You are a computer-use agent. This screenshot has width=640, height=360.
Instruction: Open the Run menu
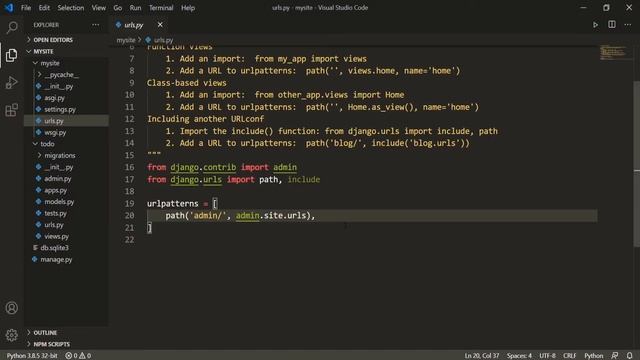(x=136, y=8)
